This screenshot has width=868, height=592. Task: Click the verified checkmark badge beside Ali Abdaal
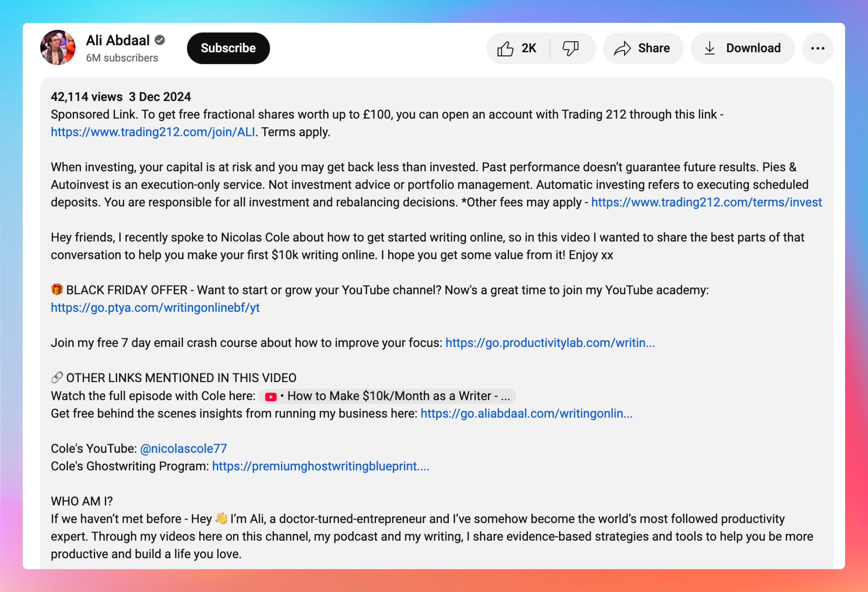pos(160,40)
